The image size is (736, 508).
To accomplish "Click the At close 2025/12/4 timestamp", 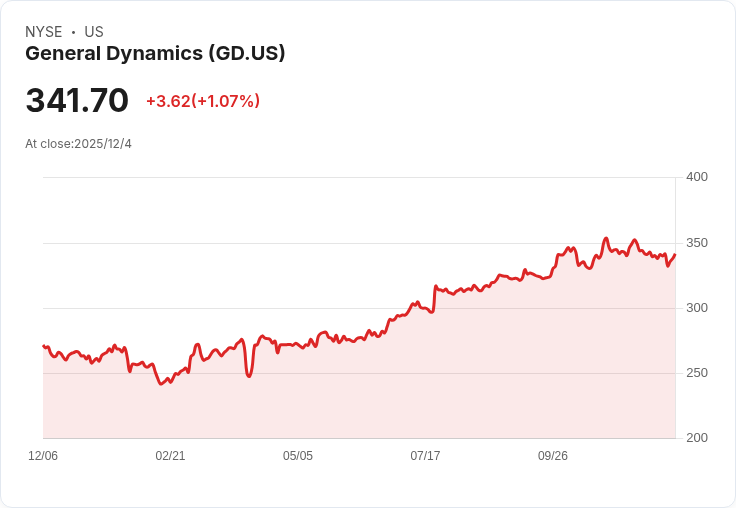I will pyautogui.click(x=78, y=144).
